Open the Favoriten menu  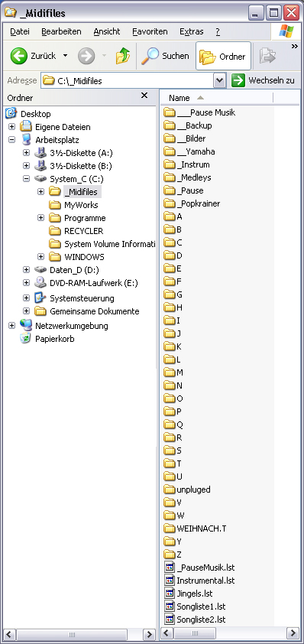point(150,31)
